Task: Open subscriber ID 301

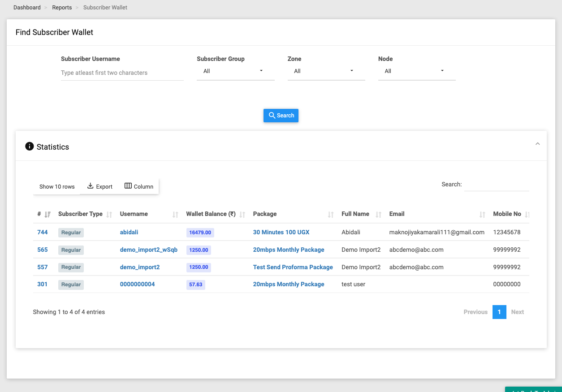Action: (43, 284)
